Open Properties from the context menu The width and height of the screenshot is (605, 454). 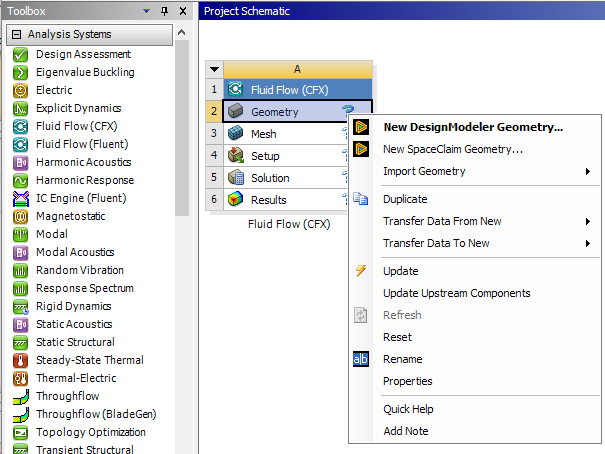coord(407,381)
